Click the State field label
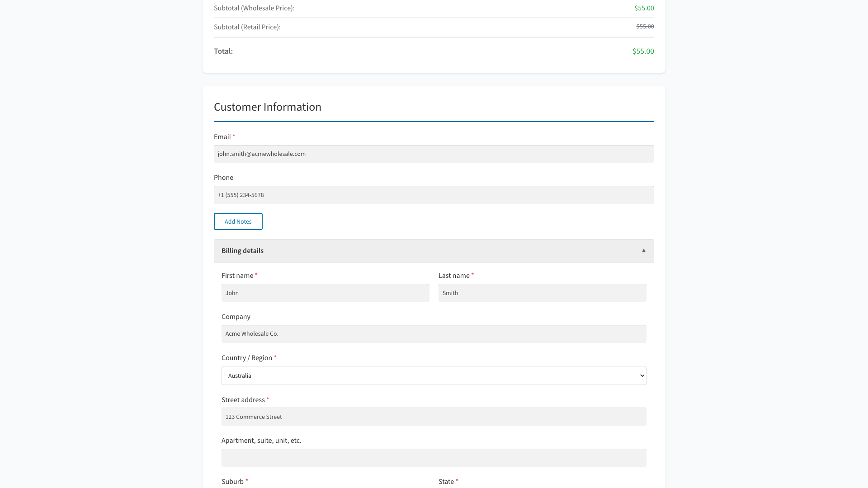 (x=446, y=481)
